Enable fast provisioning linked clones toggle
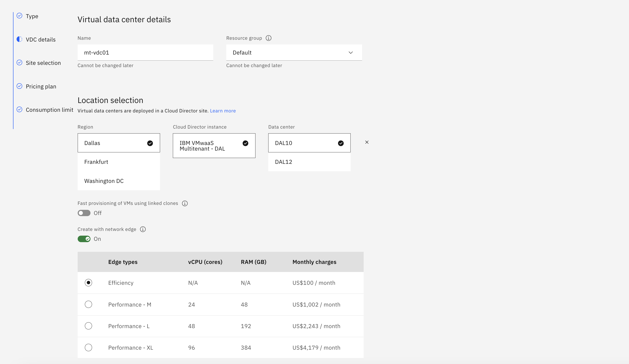629x364 pixels. pyautogui.click(x=84, y=213)
